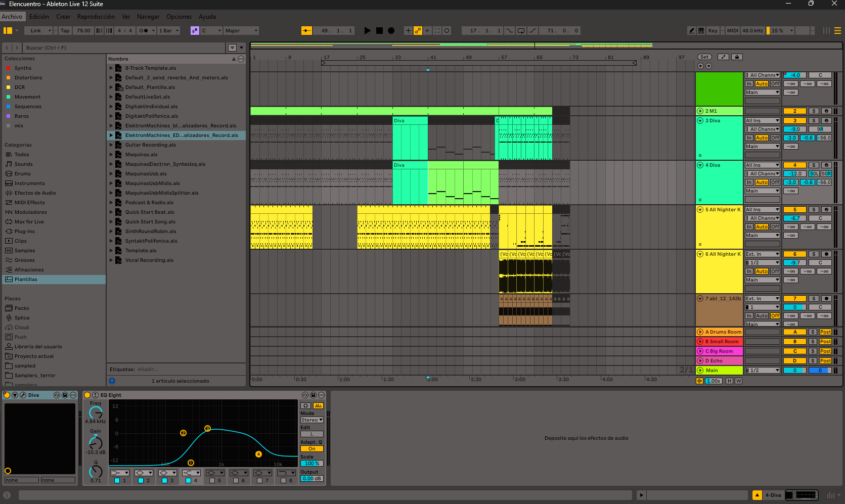Open the Splice place in browser

(x=22, y=318)
